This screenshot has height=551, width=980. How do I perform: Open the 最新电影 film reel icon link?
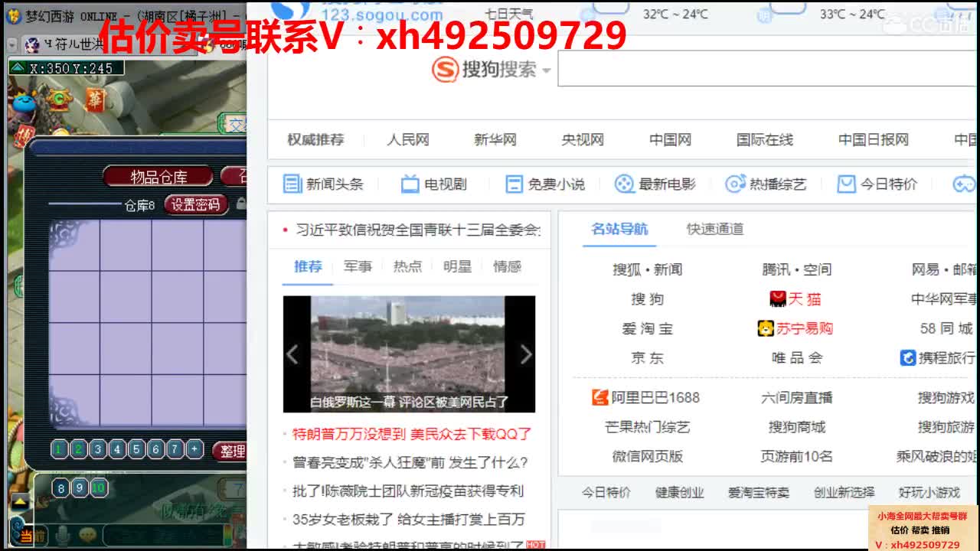click(624, 184)
